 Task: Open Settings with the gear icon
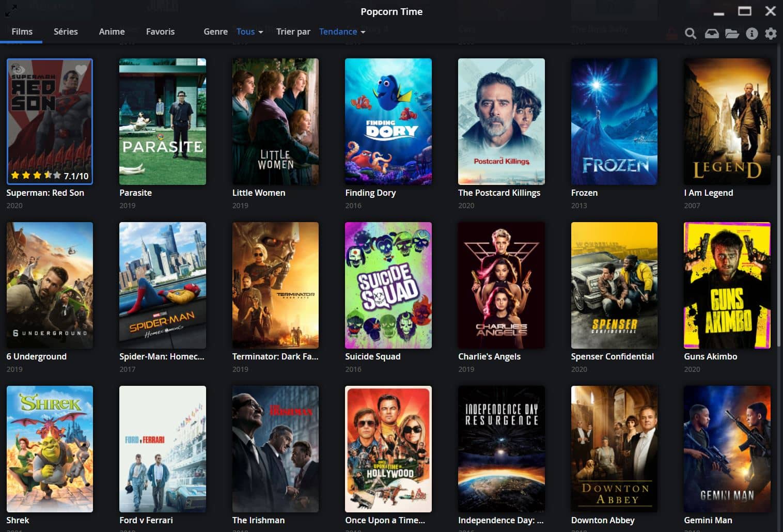771,34
